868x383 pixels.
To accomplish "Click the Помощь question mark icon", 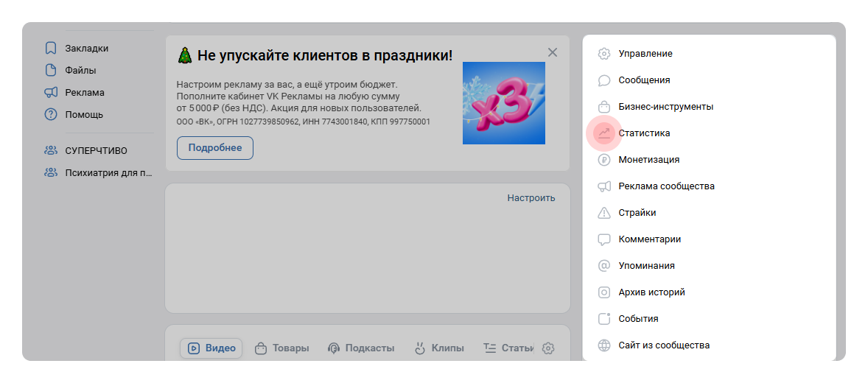I will click(x=50, y=115).
